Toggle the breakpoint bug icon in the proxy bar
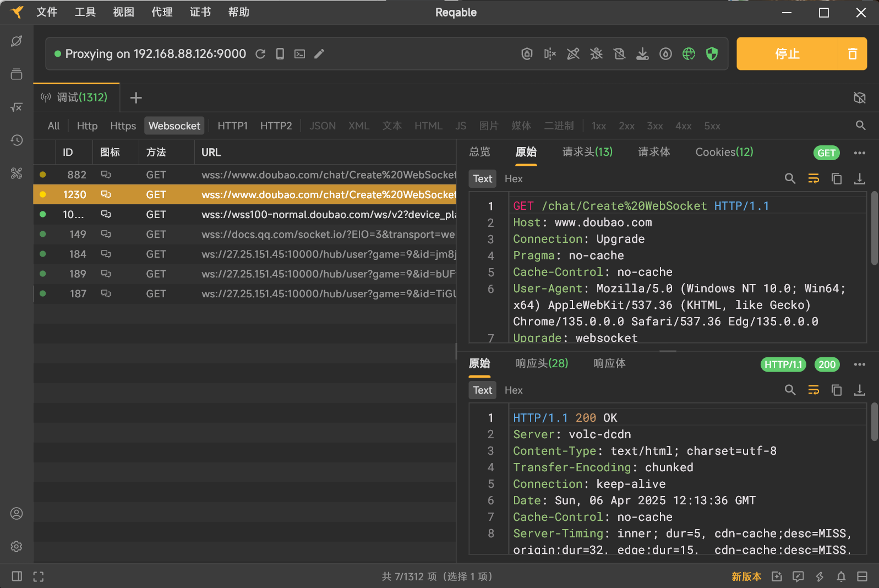The height and width of the screenshot is (588, 879). 596,54
